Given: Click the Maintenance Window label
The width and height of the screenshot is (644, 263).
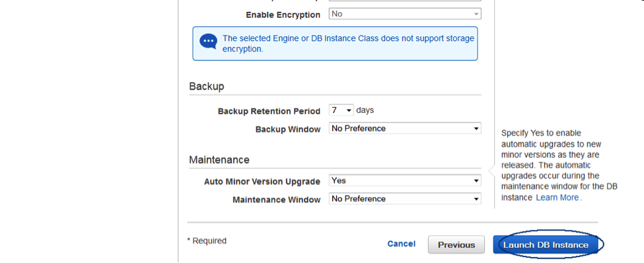Looking at the screenshot, I should [276, 200].
